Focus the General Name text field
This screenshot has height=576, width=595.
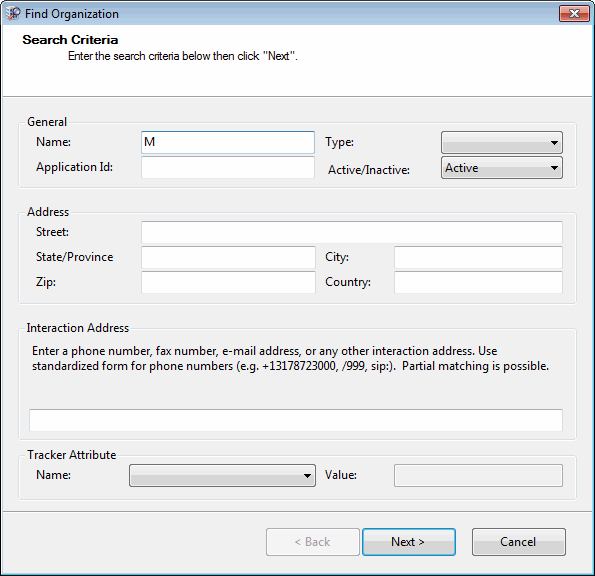click(228, 142)
